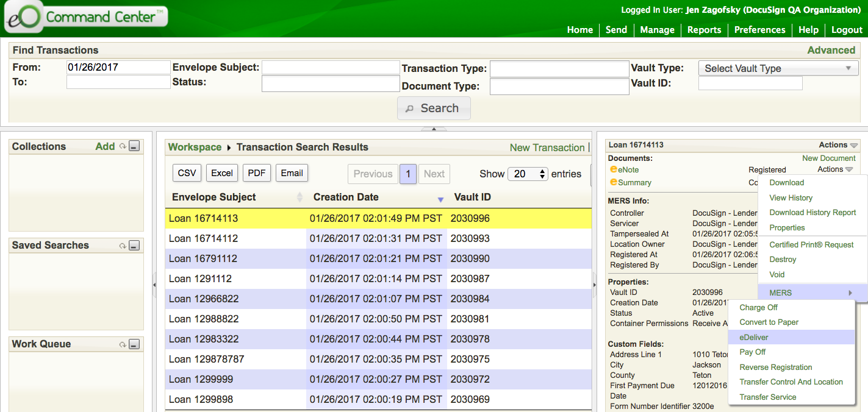868x412 pixels.
Task: Collapse the left sidebar with splitter arrow
Action: tap(154, 284)
